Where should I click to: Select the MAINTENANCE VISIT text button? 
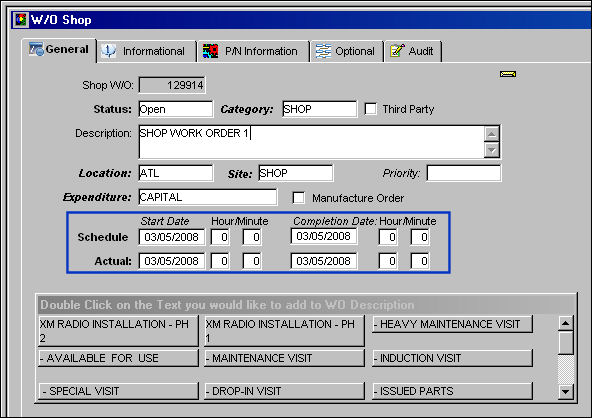(x=284, y=358)
